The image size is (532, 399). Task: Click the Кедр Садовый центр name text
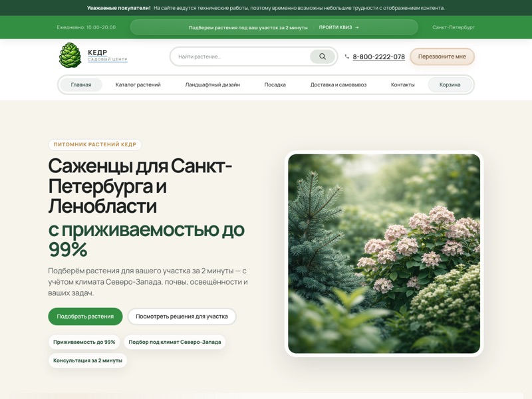click(x=107, y=55)
